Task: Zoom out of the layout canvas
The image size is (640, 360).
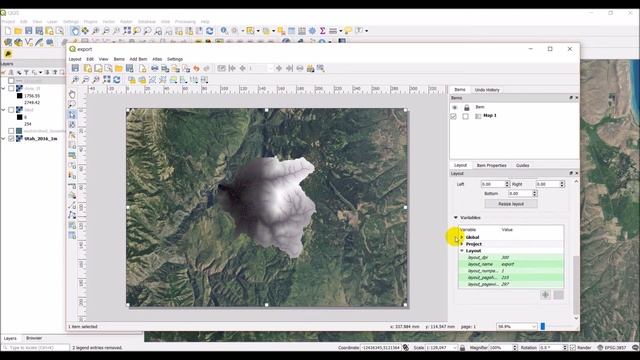Action: click(x=86, y=80)
